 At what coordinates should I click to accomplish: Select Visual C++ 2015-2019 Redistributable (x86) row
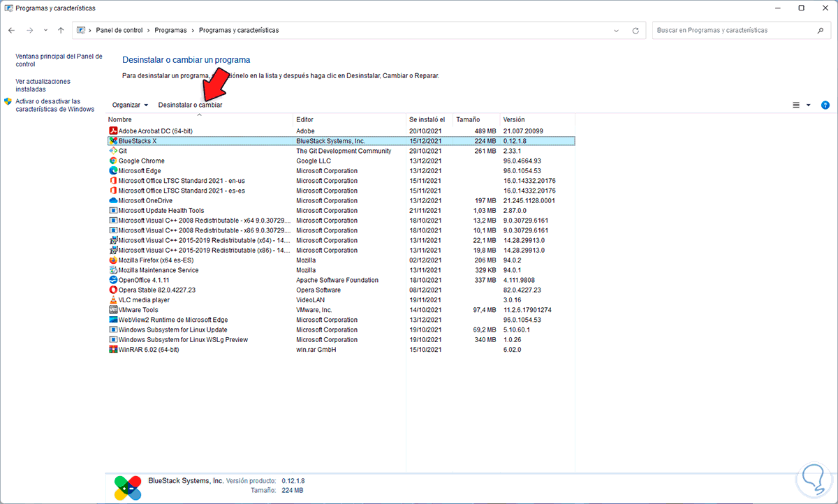click(x=341, y=250)
